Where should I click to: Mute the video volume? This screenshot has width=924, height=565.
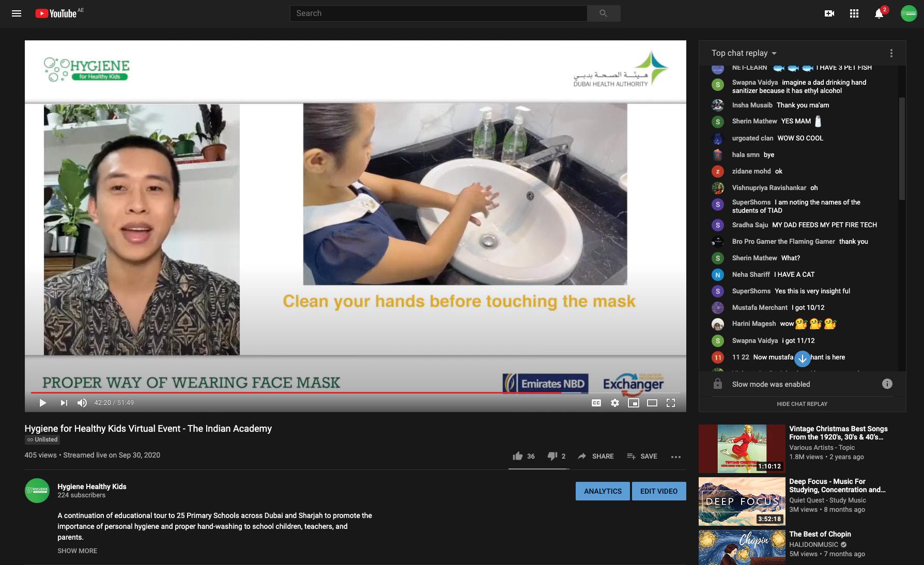tap(82, 403)
